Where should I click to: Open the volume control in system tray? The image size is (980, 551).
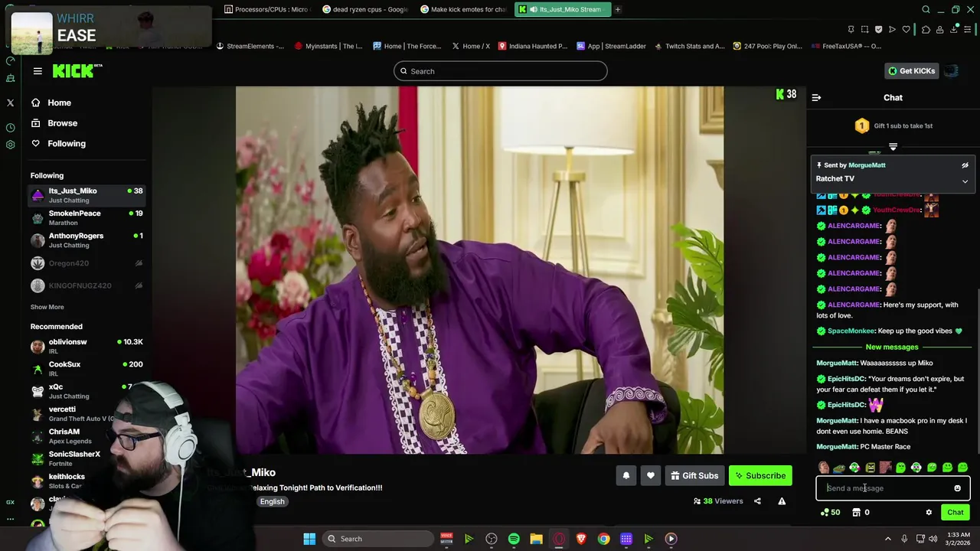933,539
